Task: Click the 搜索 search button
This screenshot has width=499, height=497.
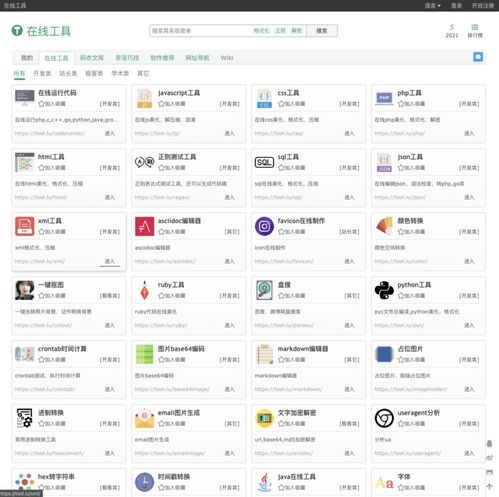Action: (x=322, y=31)
